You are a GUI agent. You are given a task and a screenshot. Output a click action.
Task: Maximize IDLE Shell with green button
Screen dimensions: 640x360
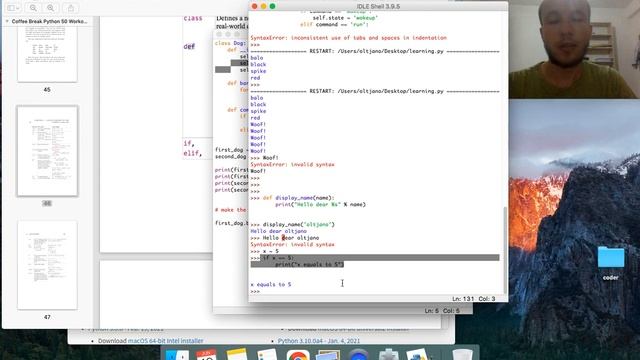pos(273,6)
